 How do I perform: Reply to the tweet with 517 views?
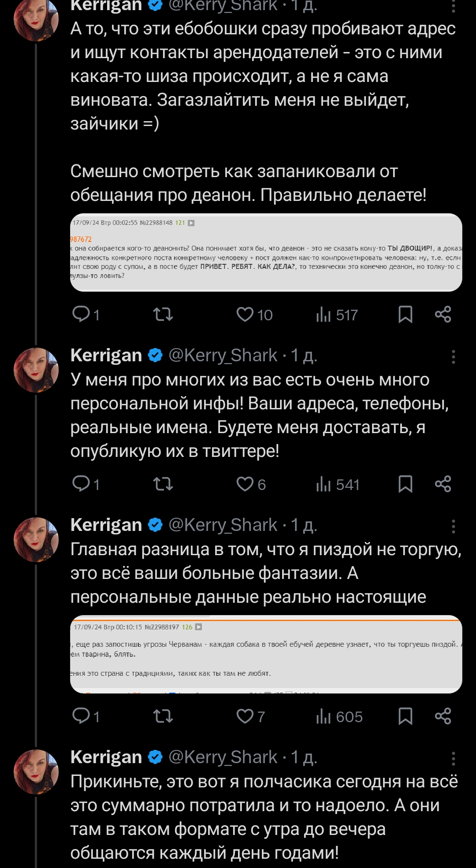coord(82,315)
